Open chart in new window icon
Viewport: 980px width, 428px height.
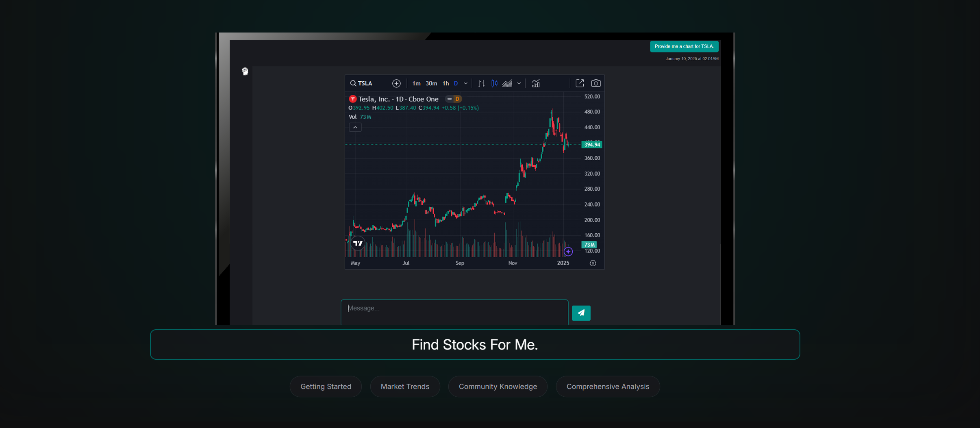click(x=580, y=83)
